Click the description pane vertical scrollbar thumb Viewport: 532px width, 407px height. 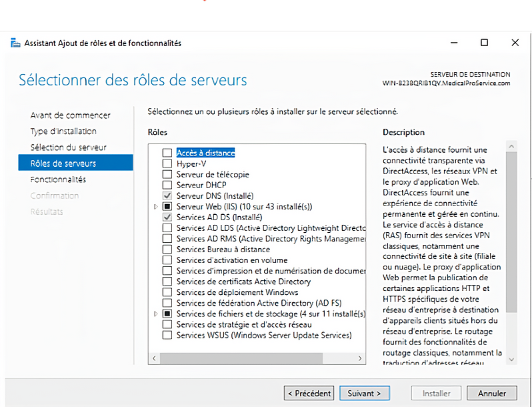511,232
